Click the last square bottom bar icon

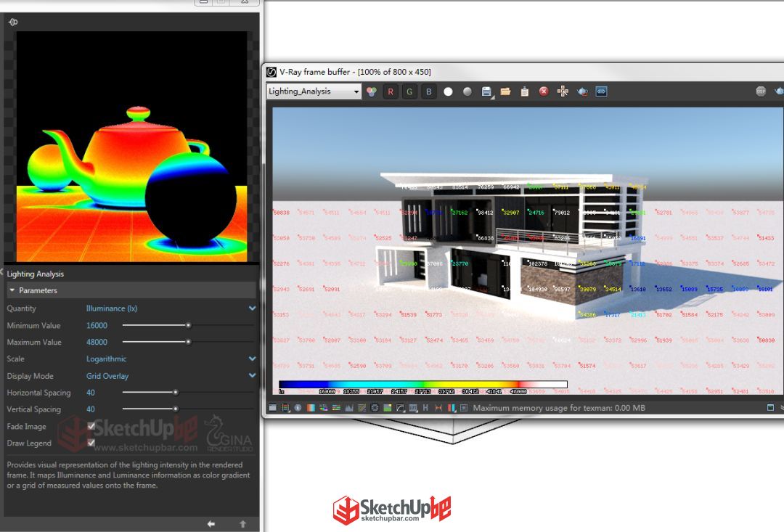pos(464,407)
